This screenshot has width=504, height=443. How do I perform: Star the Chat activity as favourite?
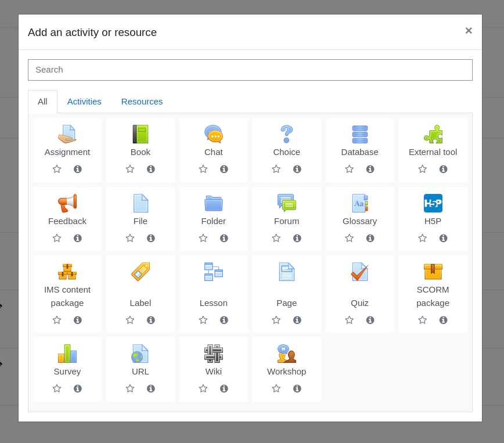(x=203, y=169)
